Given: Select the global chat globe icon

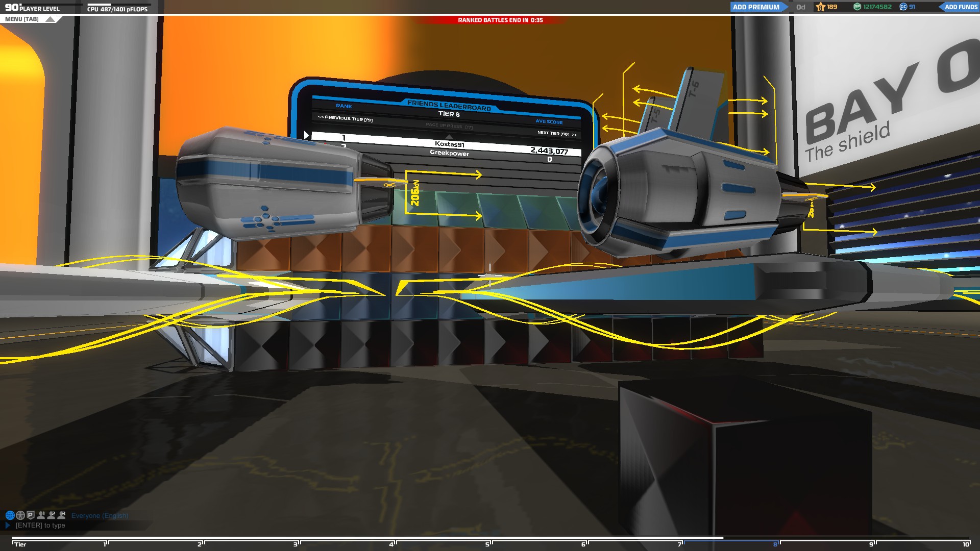Looking at the screenshot, I should pyautogui.click(x=10, y=515).
